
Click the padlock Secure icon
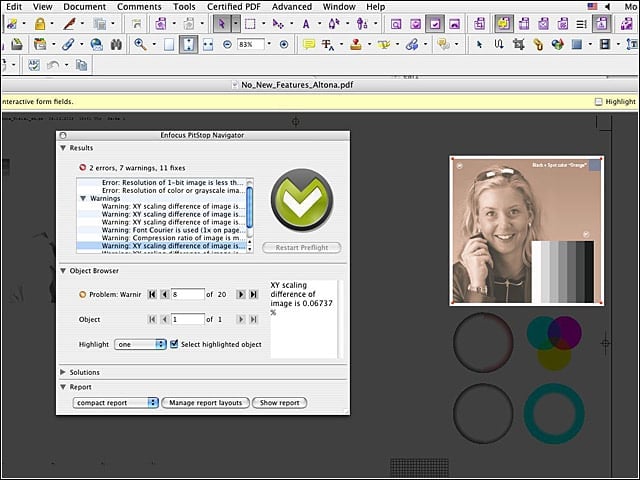(x=40, y=24)
